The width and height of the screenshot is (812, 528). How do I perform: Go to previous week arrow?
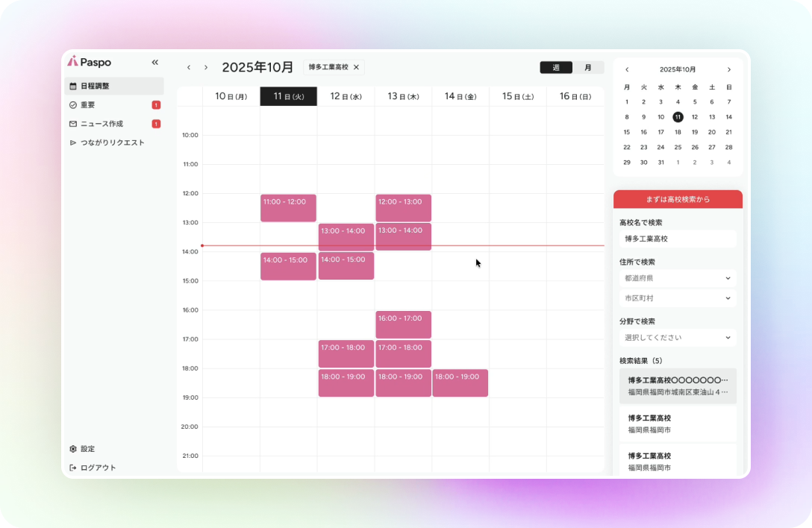pos(189,67)
